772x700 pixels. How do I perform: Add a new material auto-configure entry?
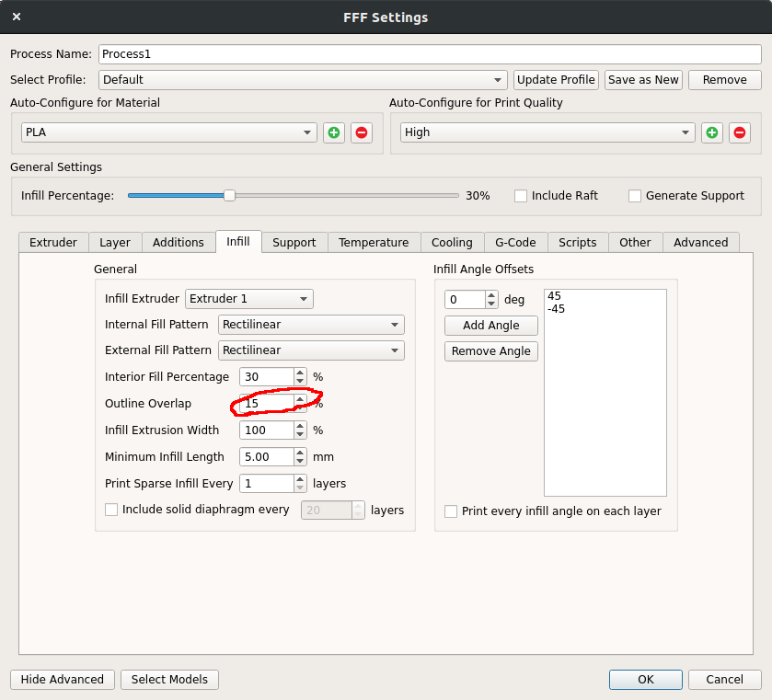pyautogui.click(x=334, y=132)
